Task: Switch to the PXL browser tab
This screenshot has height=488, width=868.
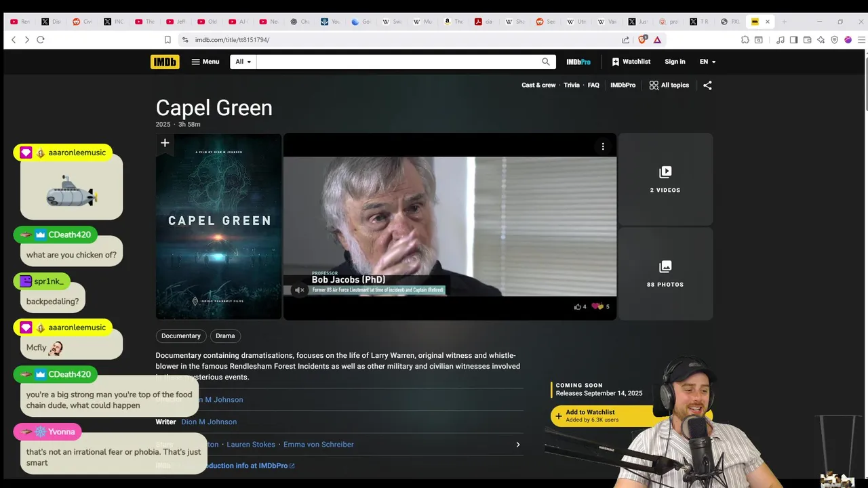Action: [730, 22]
